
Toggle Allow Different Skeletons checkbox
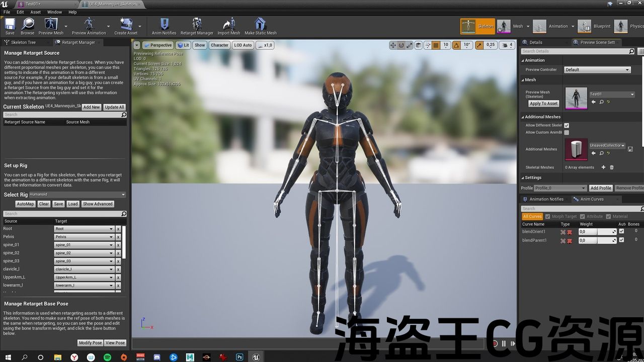pos(567,125)
